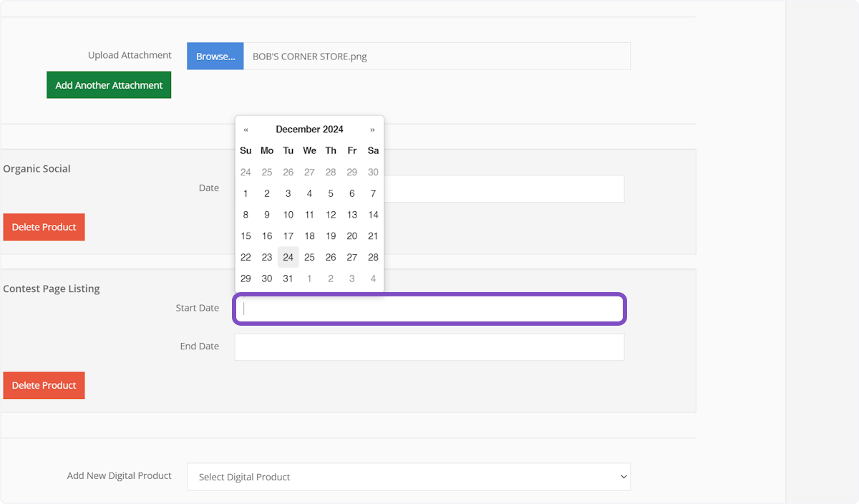Viewport: 859px width, 504px height.
Task: Open the Select Digital Product dropdown
Action: [x=408, y=477]
